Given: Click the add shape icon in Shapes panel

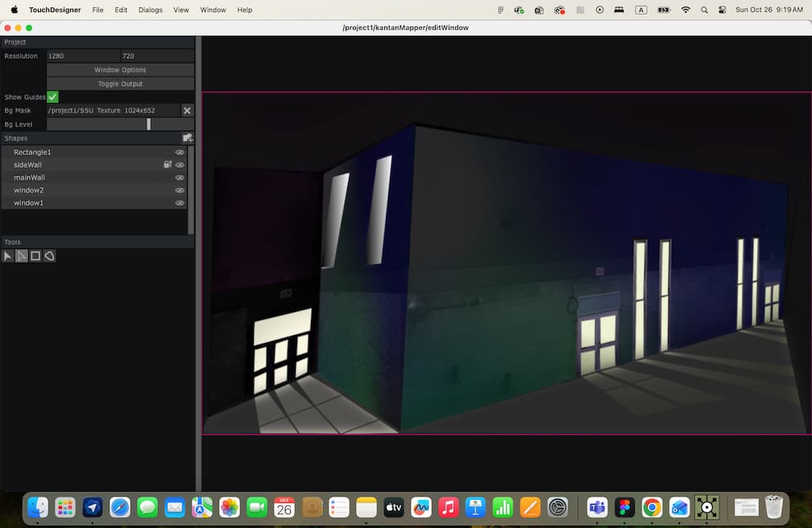Looking at the screenshot, I should pos(187,137).
